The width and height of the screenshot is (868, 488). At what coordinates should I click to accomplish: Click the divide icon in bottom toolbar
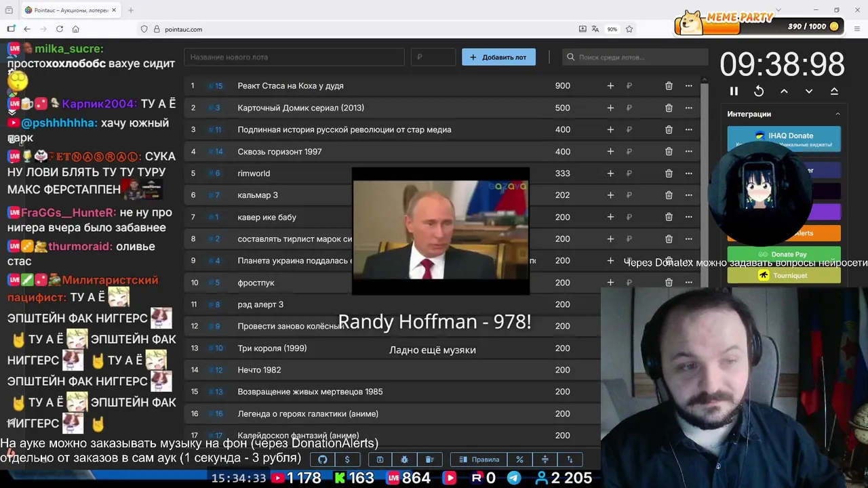545,460
